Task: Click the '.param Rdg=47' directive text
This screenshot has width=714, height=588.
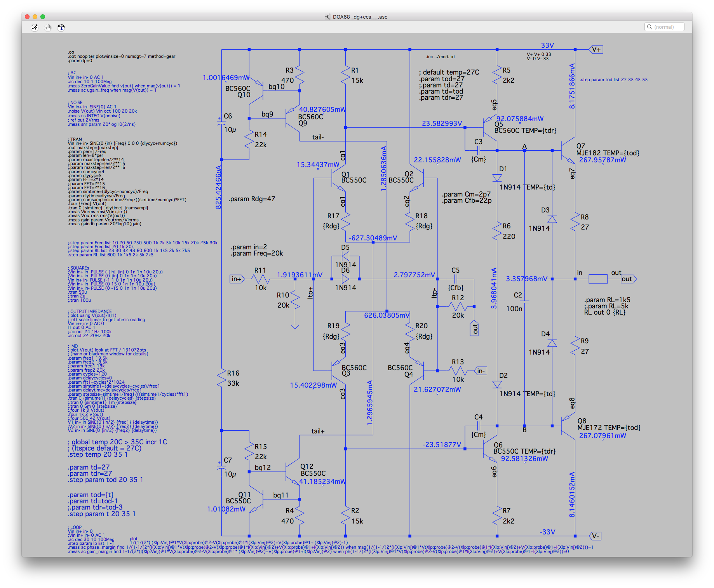Action: pyautogui.click(x=252, y=199)
